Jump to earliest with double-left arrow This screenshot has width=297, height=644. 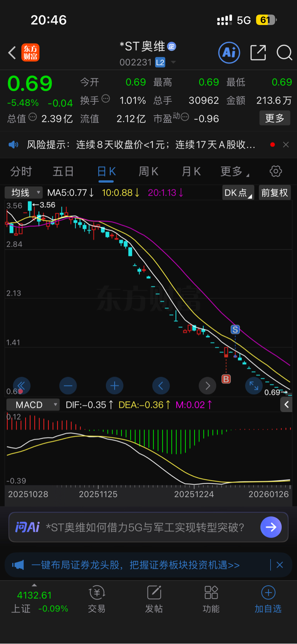pyautogui.click(x=21, y=386)
